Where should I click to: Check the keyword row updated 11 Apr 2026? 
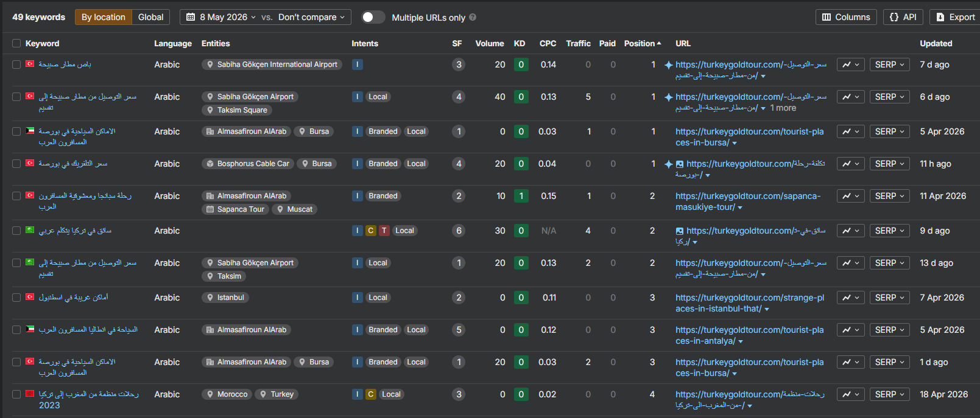click(16, 196)
